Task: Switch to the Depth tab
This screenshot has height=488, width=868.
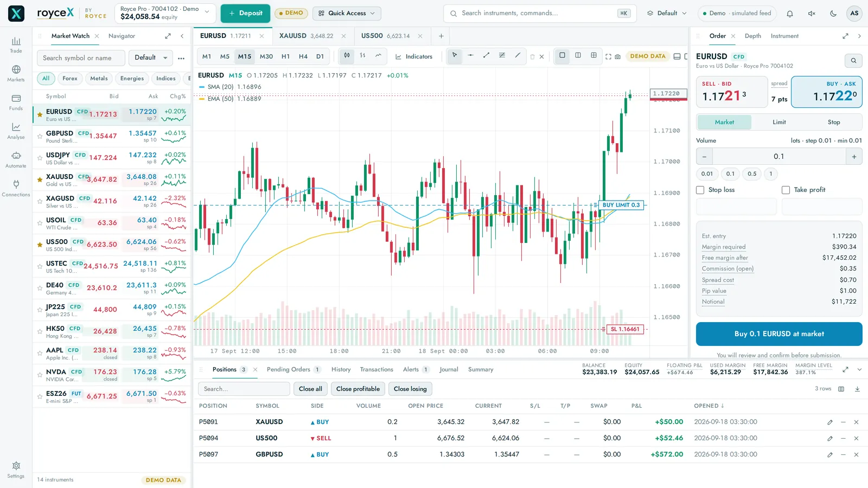Action: (x=752, y=36)
